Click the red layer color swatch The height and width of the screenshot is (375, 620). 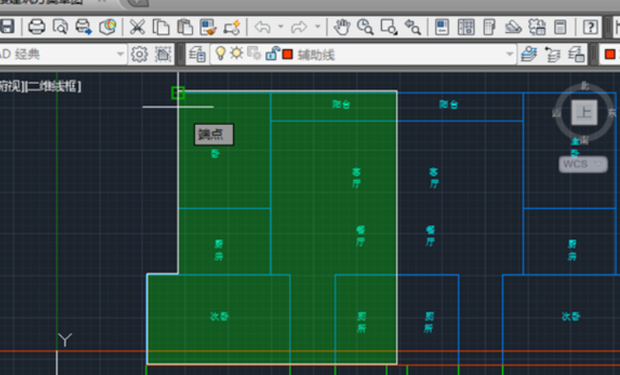click(x=287, y=54)
